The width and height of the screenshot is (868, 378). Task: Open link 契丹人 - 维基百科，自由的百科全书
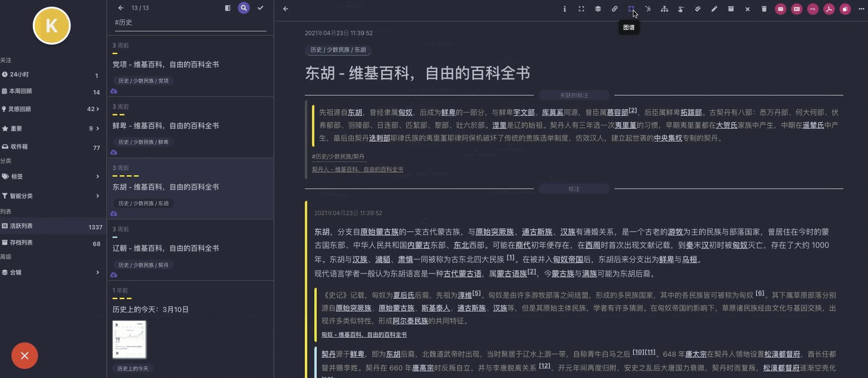(x=358, y=170)
